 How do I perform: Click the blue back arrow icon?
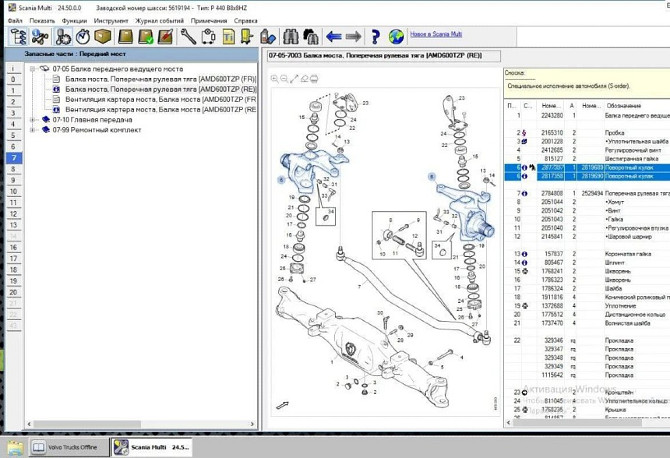[x=333, y=37]
